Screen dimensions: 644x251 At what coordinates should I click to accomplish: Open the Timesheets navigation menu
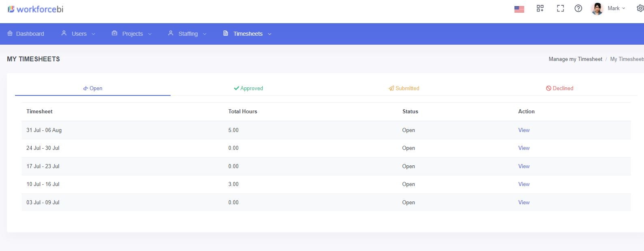[247, 34]
